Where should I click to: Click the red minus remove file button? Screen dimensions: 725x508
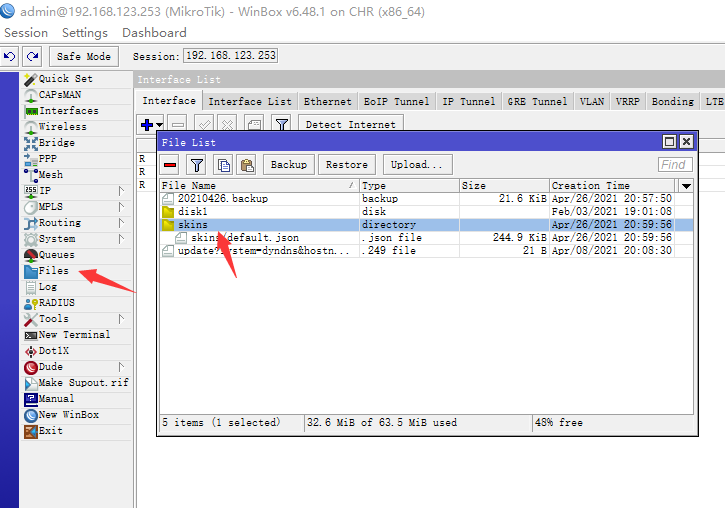tap(170, 165)
